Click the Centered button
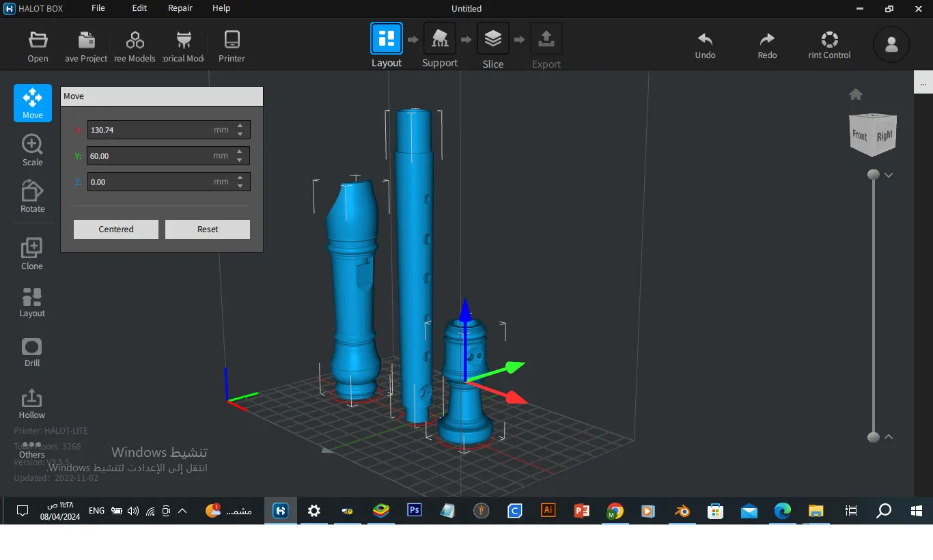This screenshot has width=933, height=560. [x=116, y=229]
